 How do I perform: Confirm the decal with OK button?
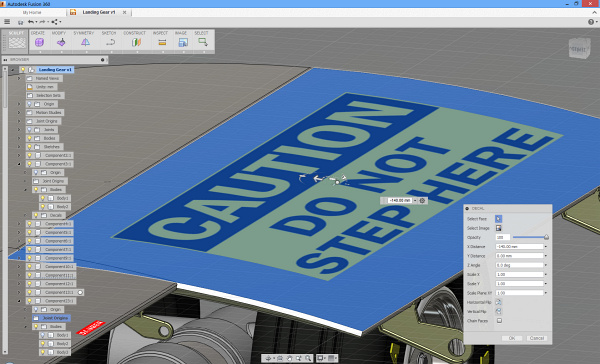pos(512,338)
